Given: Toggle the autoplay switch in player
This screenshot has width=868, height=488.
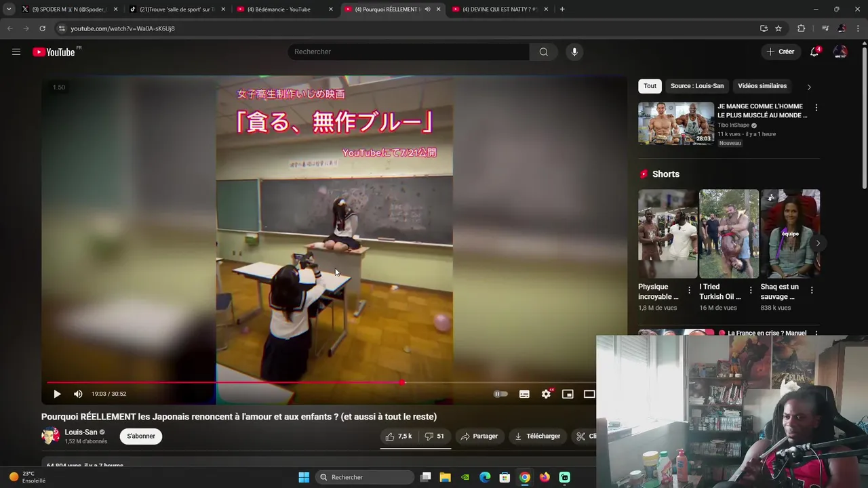Looking at the screenshot, I should coord(501,394).
